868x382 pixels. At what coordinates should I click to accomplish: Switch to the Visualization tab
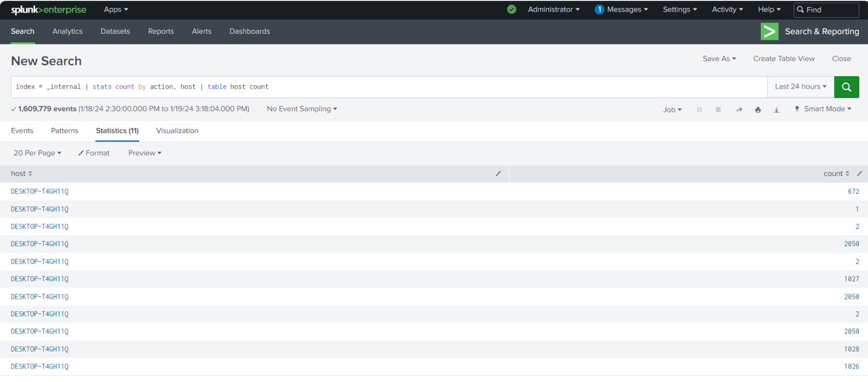(x=177, y=131)
